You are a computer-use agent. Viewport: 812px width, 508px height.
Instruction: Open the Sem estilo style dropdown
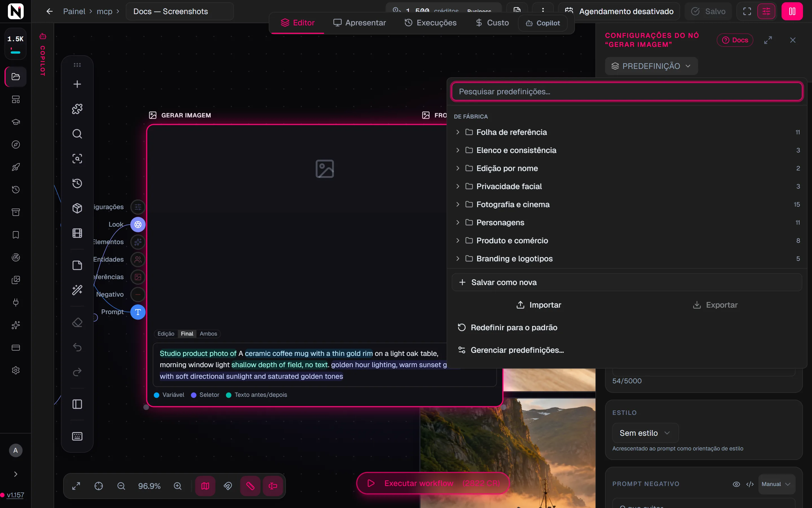pos(645,433)
